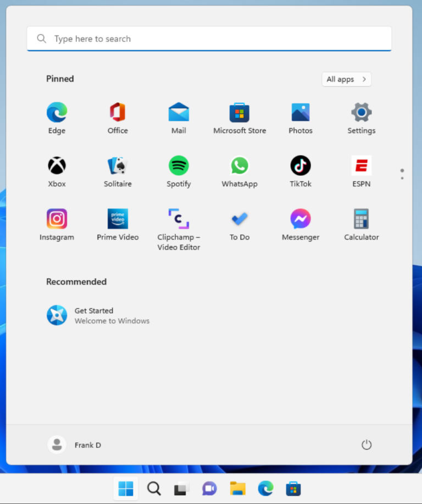Open the Frank D user account menu
Viewport: 422px width, 504px height.
75,445
